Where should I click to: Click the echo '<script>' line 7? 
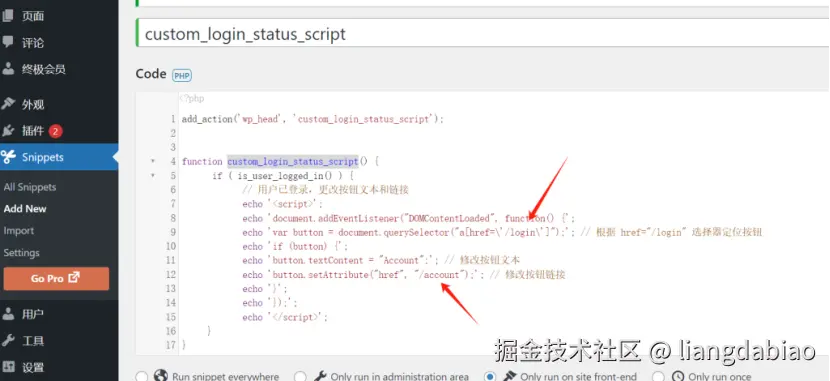click(282, 204)
